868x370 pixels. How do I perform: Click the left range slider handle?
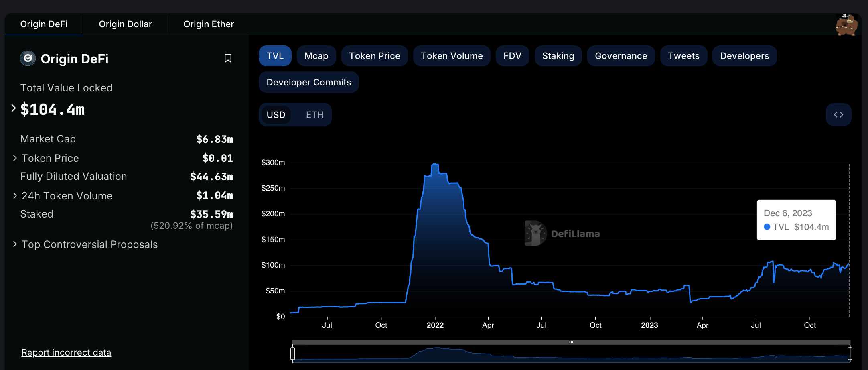[293, 354]
